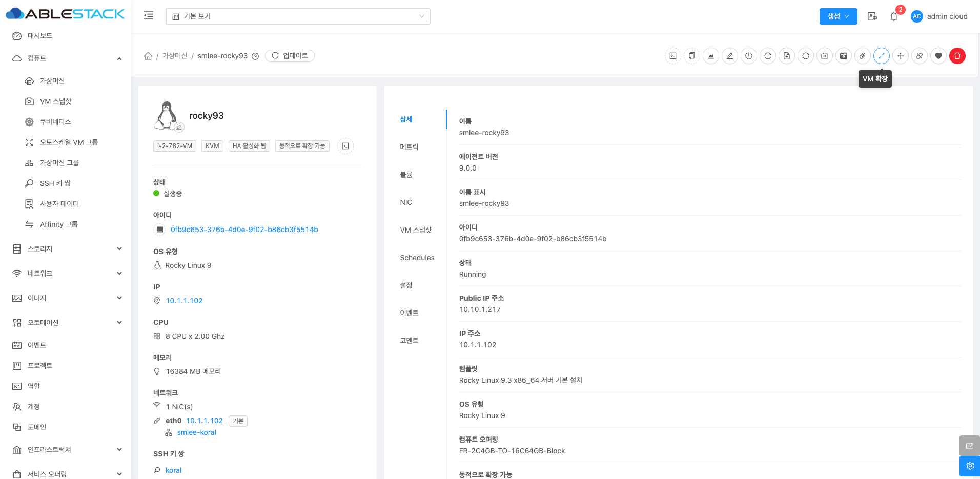Switch to the 메트릭 tab
The image size is (980, 479).
[409, 147]
